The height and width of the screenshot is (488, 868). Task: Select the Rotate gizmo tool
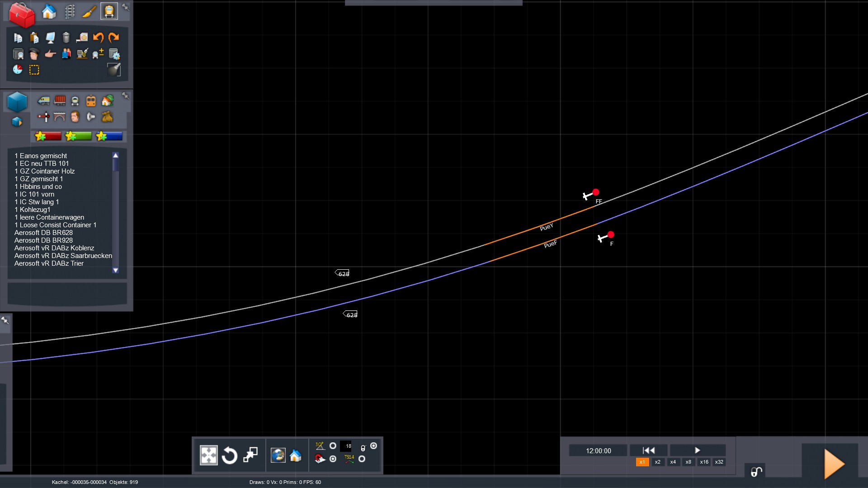pos(230,455)
